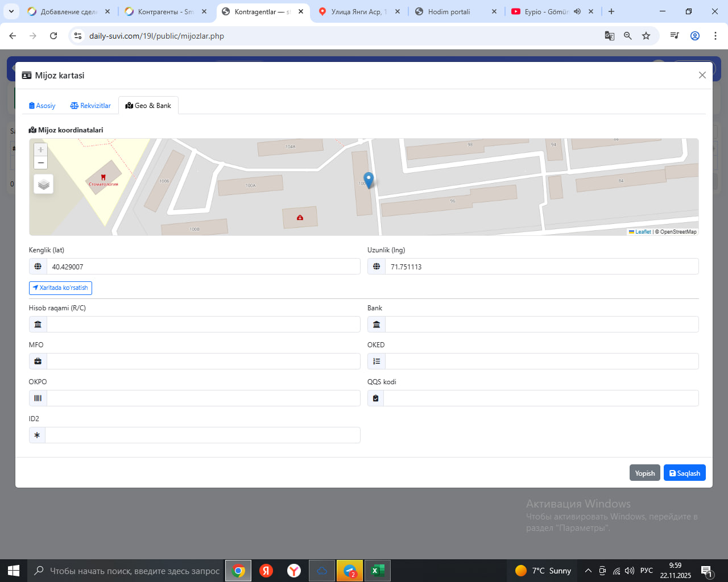Click the map layers control icon
Image resolution: width=728 pixels, height=582 pixels.
(44, 185)
